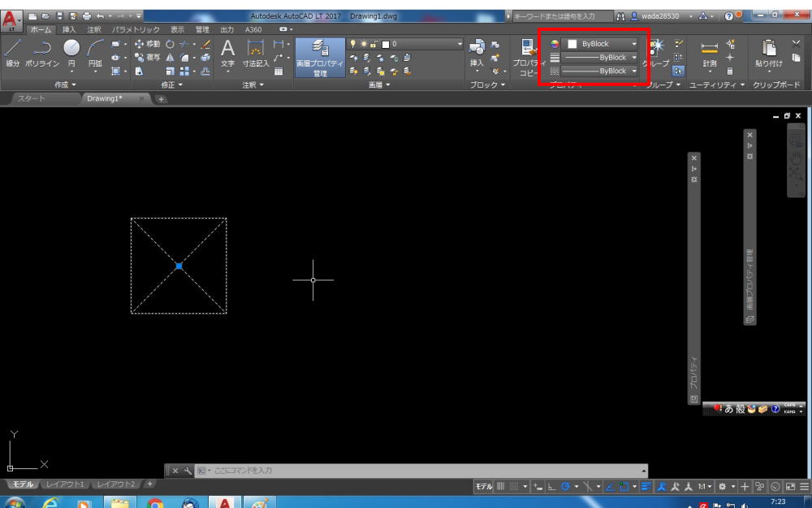Toggle the layer 0 lock icon
The height and width of the screenshot is (508, 812).
tap(374, 44)
